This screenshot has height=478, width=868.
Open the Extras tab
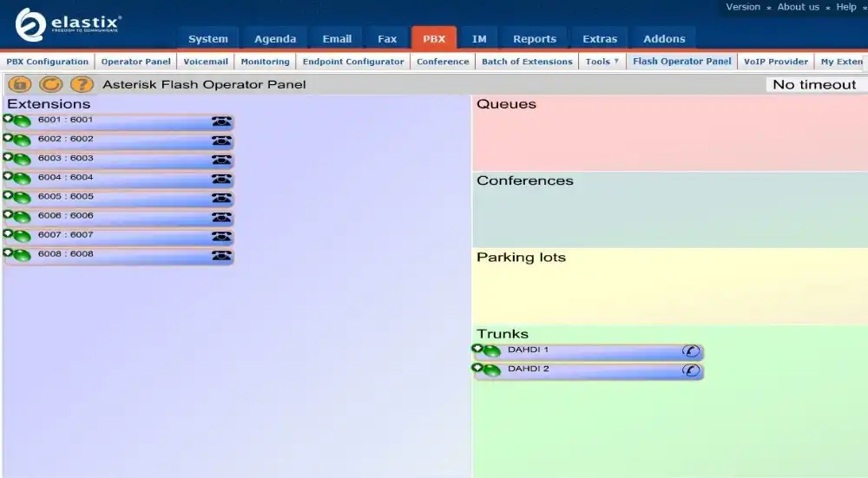tap(600, 39)
